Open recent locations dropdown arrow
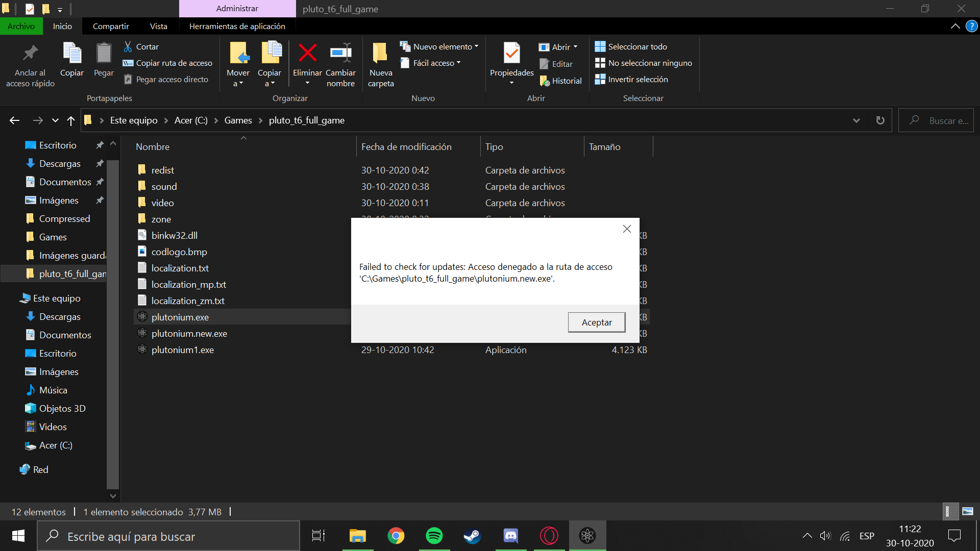980x551 pixels. (55, 120)
